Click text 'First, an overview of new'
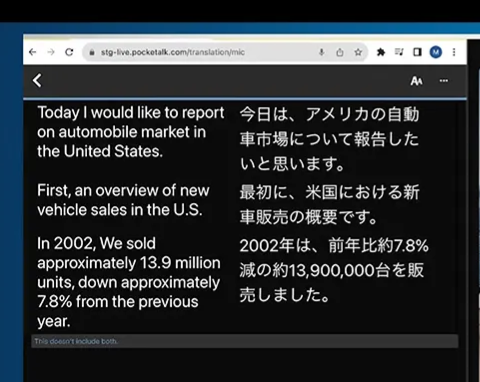The height and width of the screenshot is (382, 480). click(x=123, y=190)
